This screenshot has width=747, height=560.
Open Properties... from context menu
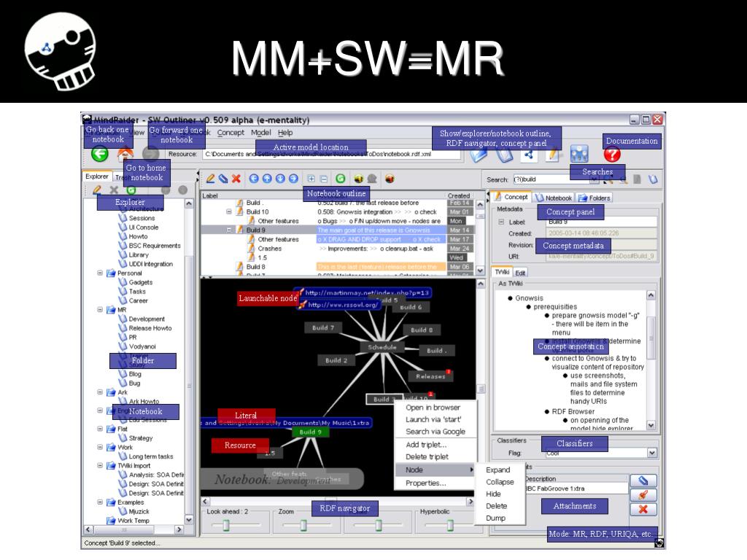point(426,483)
